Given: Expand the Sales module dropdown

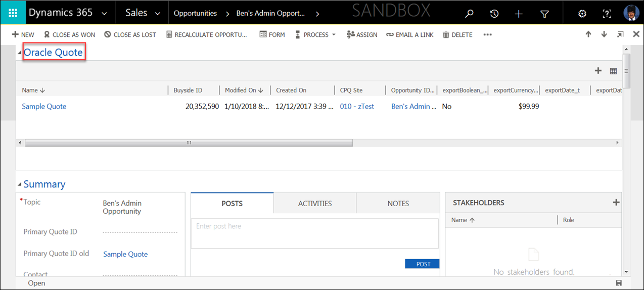Looking at the screenshot, I should 157,14.
